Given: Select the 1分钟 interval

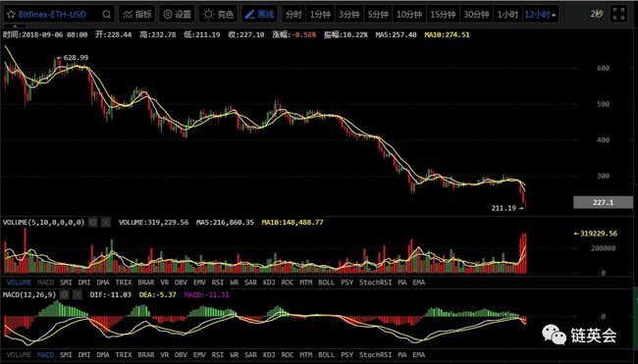Looking at the screenshot, I should (320, 15).
